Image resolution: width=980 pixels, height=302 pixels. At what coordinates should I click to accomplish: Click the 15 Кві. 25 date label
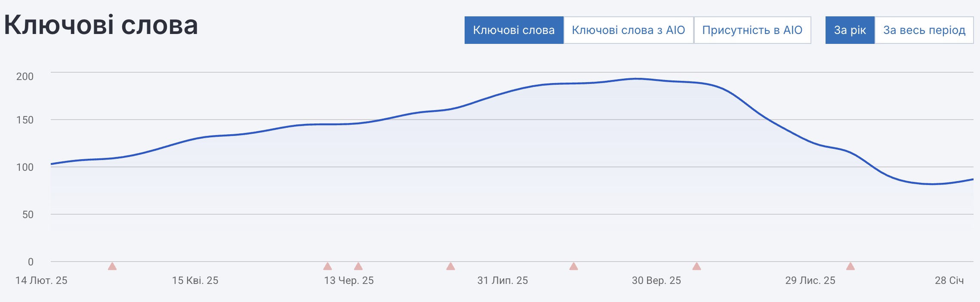tap(195, 280)
